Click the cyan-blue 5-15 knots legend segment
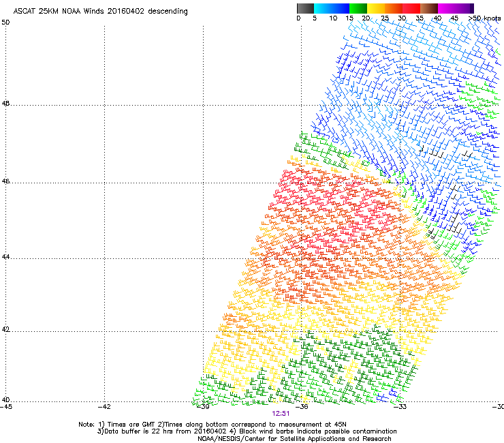The height and width of the screenshot is (443, 504). click(x=332, y=8)
